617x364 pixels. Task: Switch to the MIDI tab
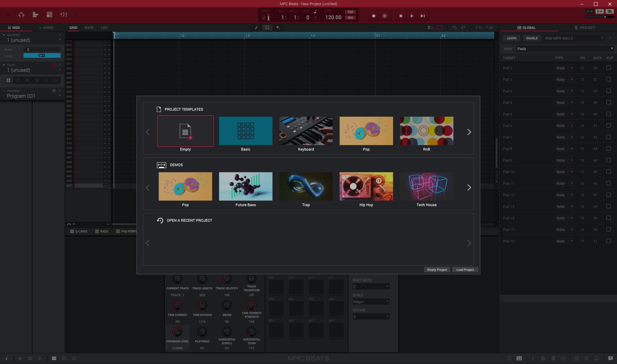(14, 28)
